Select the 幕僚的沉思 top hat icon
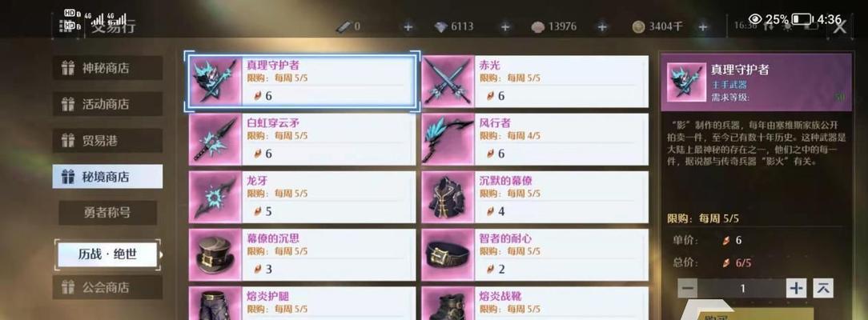Image resolution: width=868 pixels, height=320 pixels. click(x=216, y=254)
